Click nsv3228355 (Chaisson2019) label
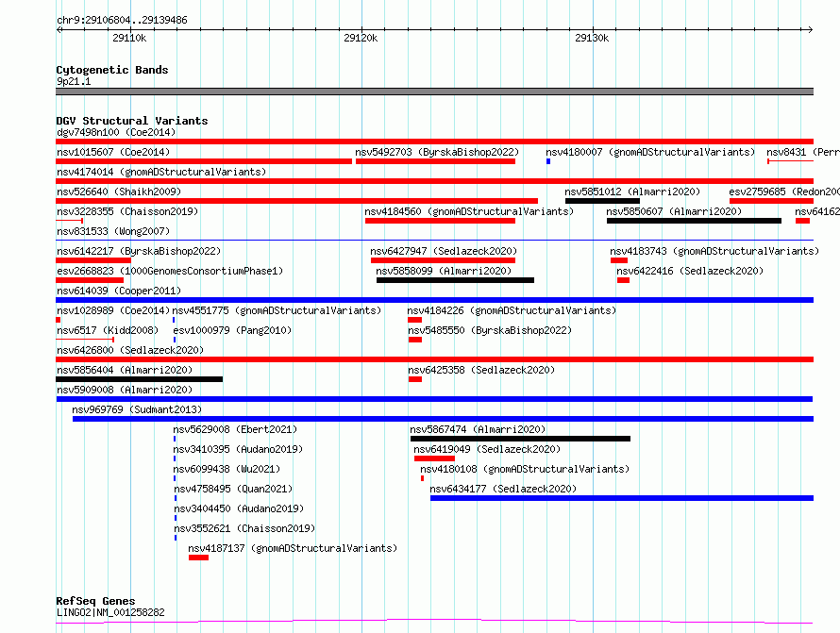This screenshot has height=633, width=840. tap(127, 211)
